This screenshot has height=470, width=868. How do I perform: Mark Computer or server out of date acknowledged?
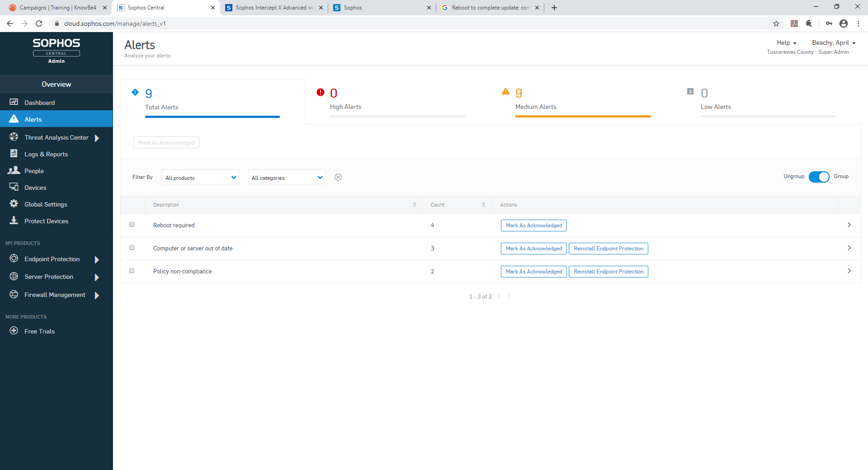534,249
